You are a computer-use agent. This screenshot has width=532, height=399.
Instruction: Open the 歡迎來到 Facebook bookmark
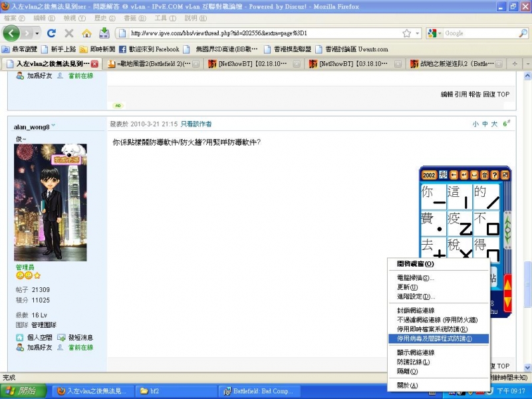tap(149, 49)
